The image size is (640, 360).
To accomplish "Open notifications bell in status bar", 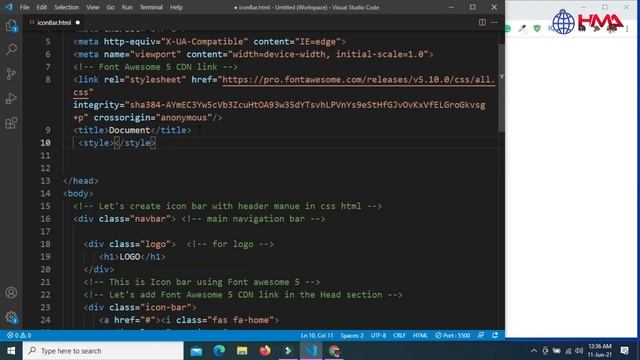I will [x=495, y=336].
